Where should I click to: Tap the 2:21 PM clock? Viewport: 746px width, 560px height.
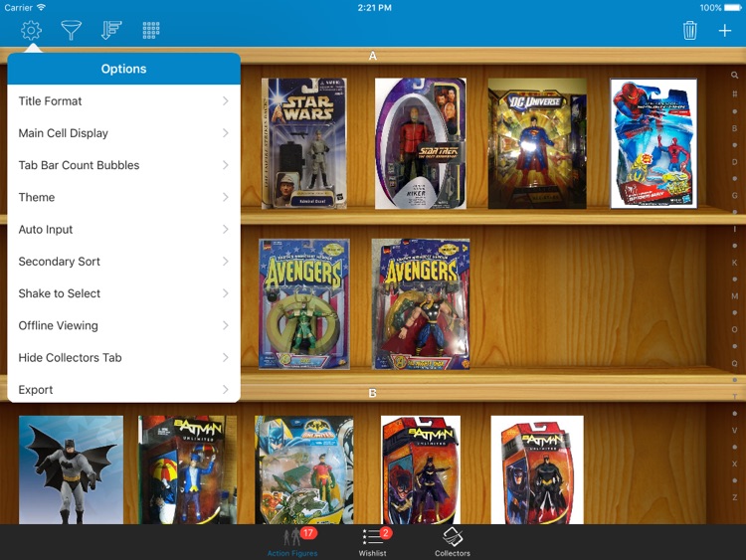[374, 8]
